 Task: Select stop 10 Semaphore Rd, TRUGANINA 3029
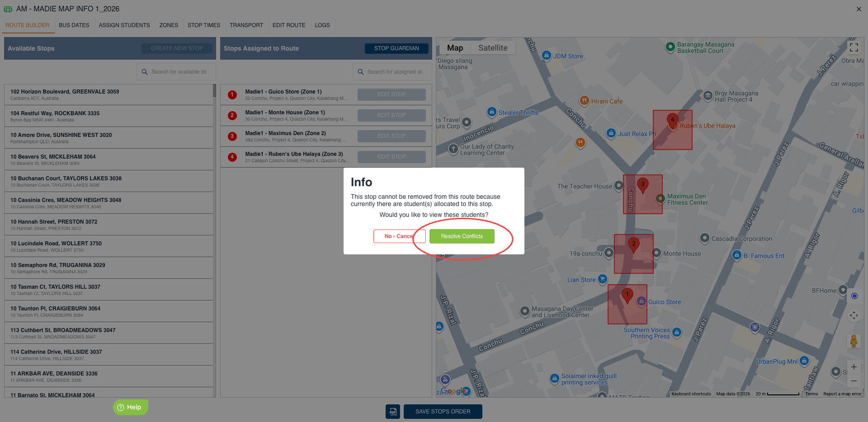(x=108, y=268)
